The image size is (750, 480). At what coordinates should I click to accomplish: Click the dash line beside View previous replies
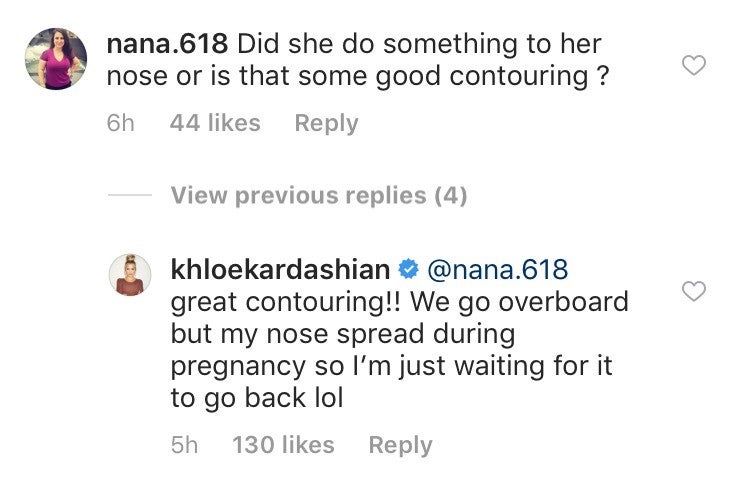click(129, 195)
